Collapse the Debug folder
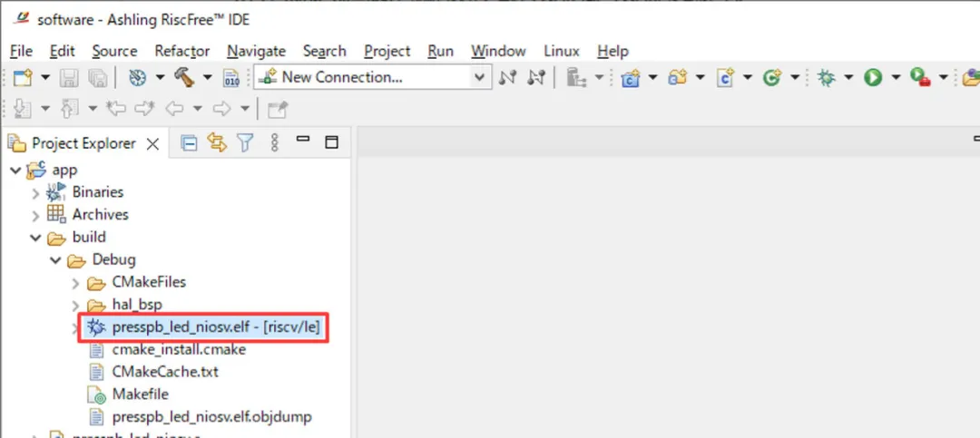The image size is (980, 438). pyautogui.click(x=55, y=260)
